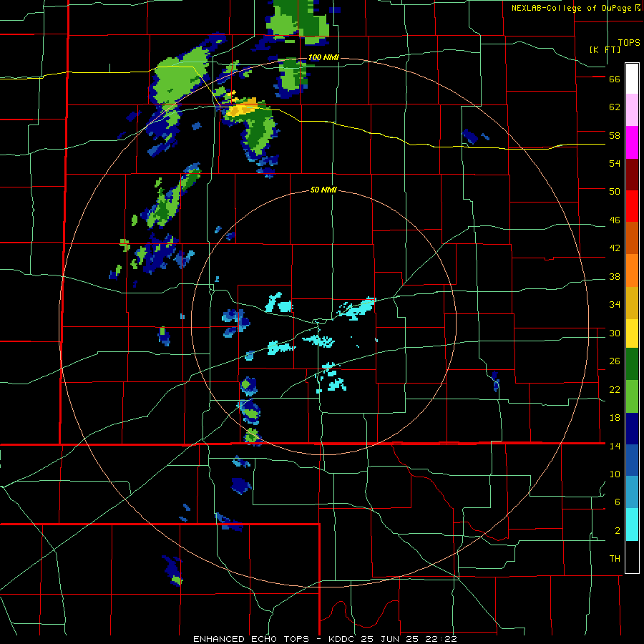Select the medium blue legend swatch
Viewport: 644px width, 644px height.
point(632,460)
